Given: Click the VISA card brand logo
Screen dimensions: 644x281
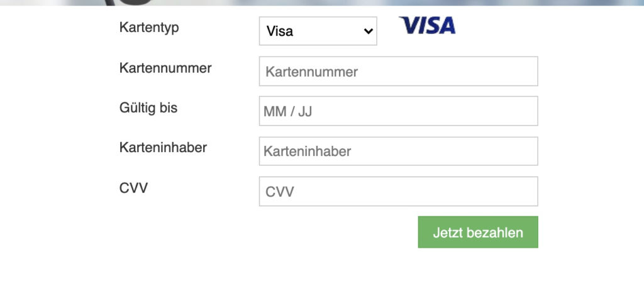Looking at the screenshot, I should (x=427, y=26).
